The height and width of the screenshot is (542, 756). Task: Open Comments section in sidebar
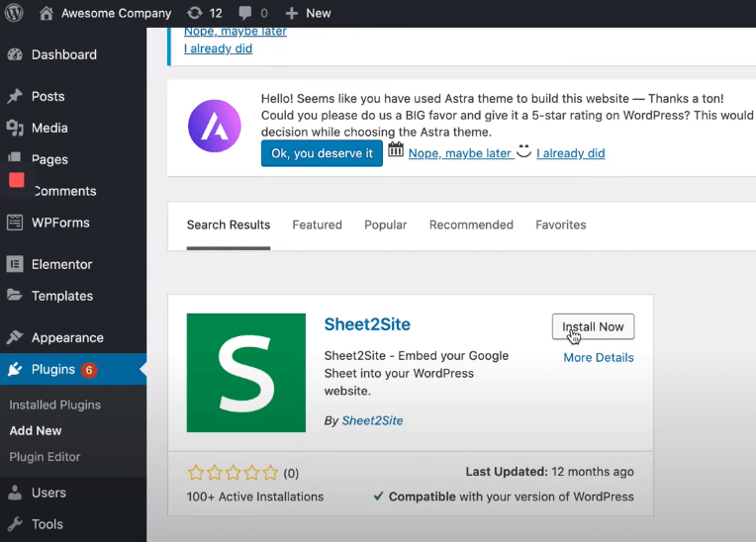click(65, 191)
